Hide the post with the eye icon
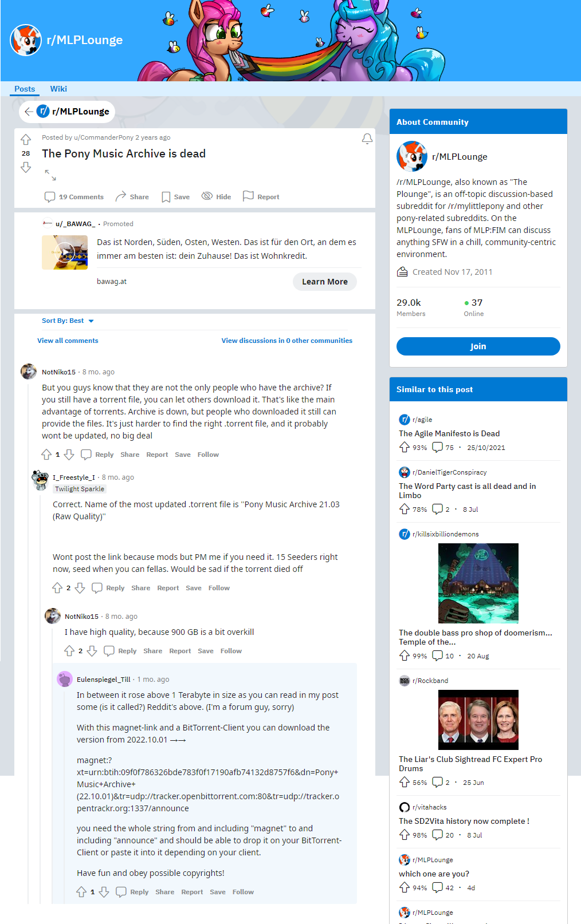Screen dimensions: 581x924 click(216, 197)
